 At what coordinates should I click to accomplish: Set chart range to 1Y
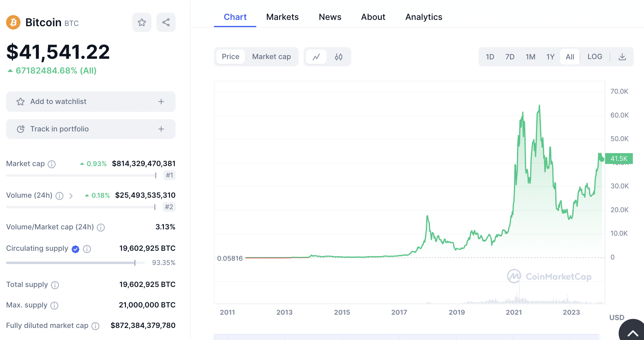click(x=550, y=56)
